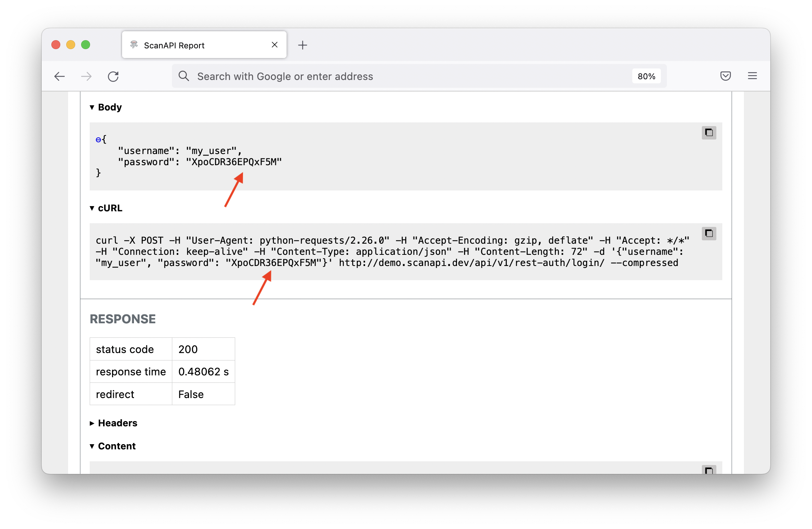Click the forward navigation button
Image resolution: width=812 pixels, height=529 pixels.
tap(86, 76)
